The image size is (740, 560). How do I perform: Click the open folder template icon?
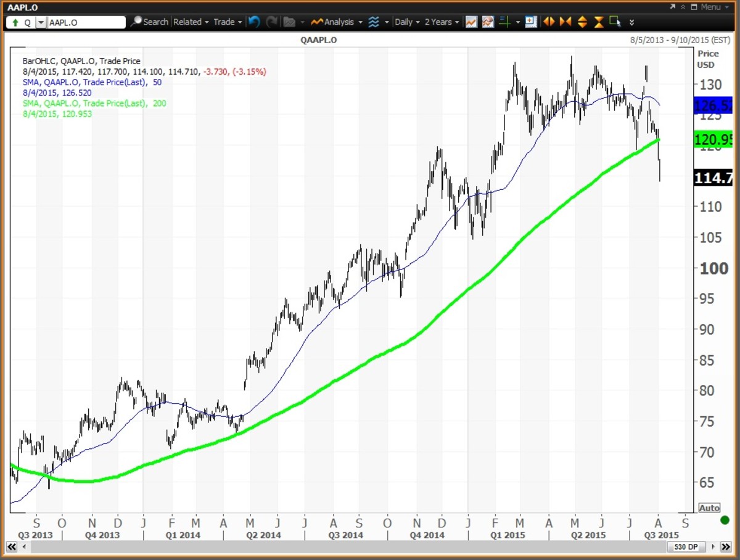click(289, 22)
